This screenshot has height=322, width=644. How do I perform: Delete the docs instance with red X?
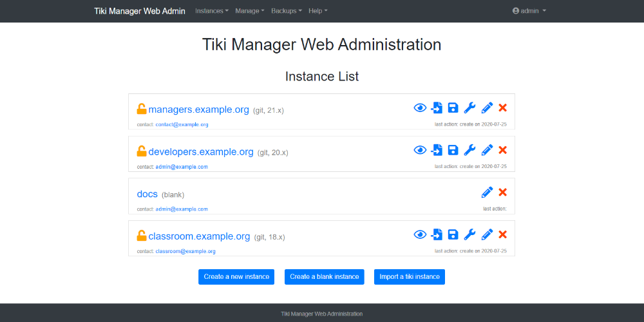click(502, 192)
